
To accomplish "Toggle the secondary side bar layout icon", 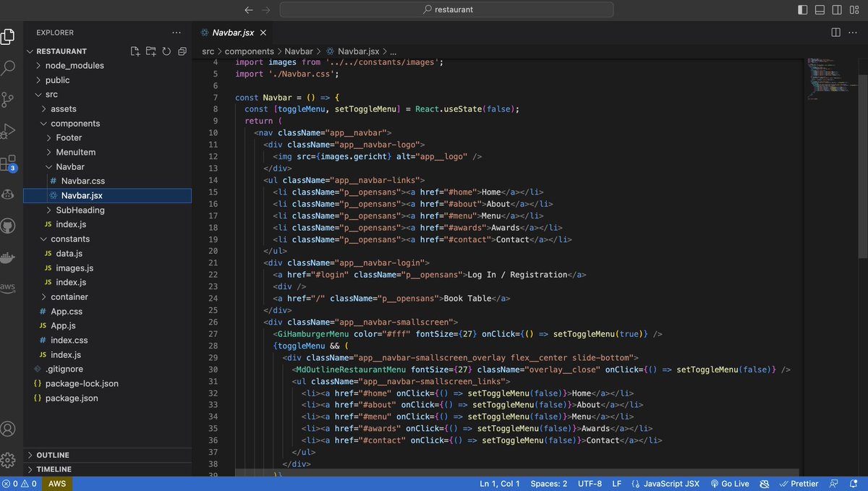I will pos(838,10).
